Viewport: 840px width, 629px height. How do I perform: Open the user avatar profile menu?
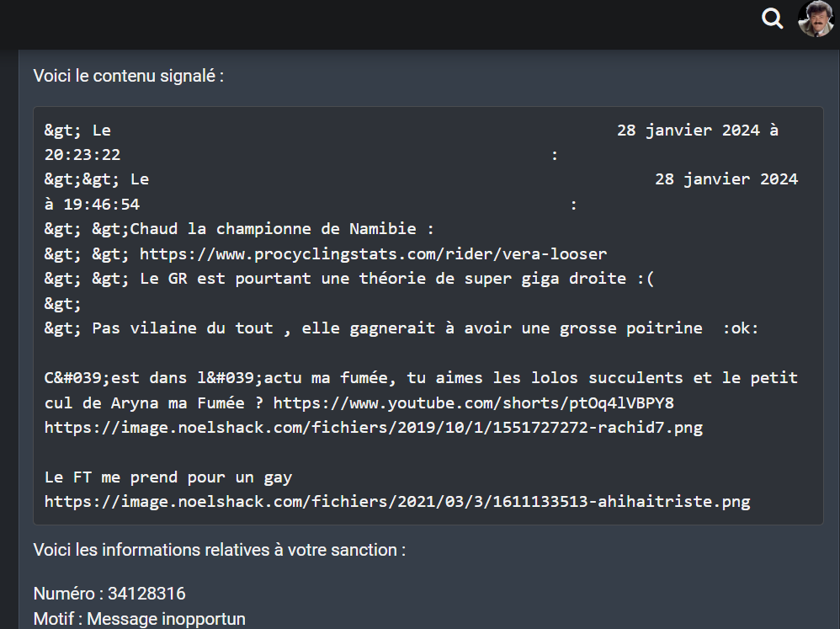pyautogui.click(x=815, y=19)
